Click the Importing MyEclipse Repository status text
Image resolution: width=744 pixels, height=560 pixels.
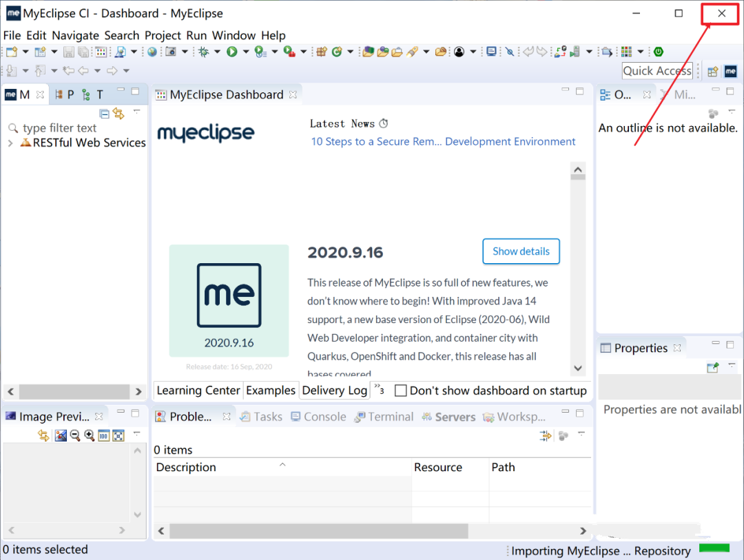tap(601, 551)
